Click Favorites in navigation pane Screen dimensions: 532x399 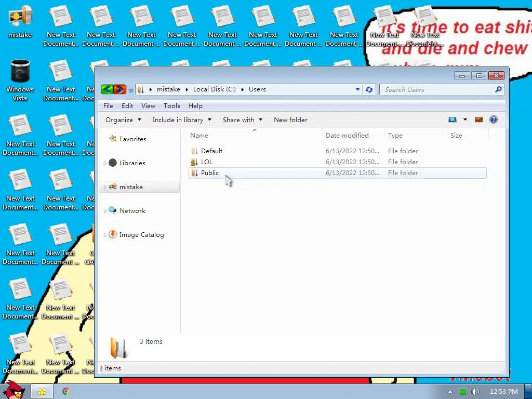point(132,139)
